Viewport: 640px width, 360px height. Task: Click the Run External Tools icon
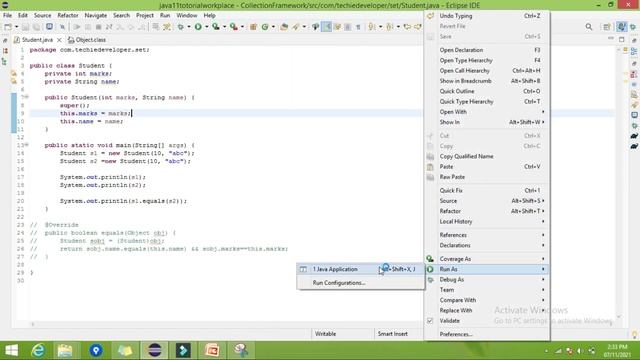(x=233, y=27)
